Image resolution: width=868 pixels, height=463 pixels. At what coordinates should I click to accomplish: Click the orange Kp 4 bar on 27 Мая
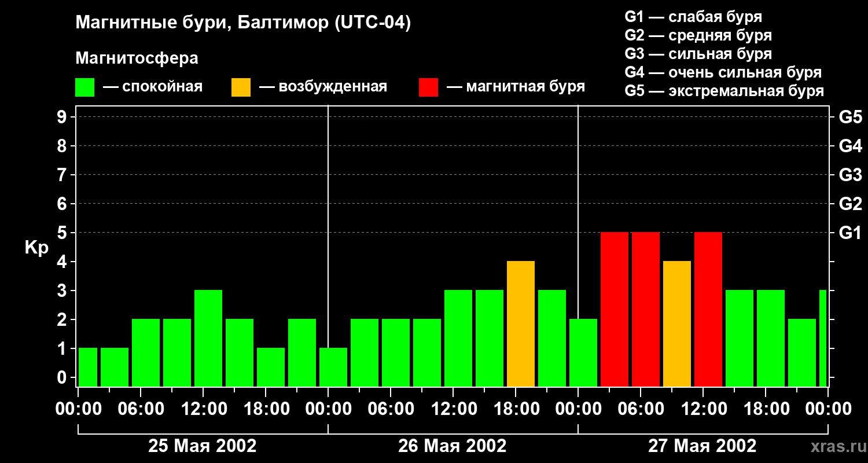coord(677,324)
